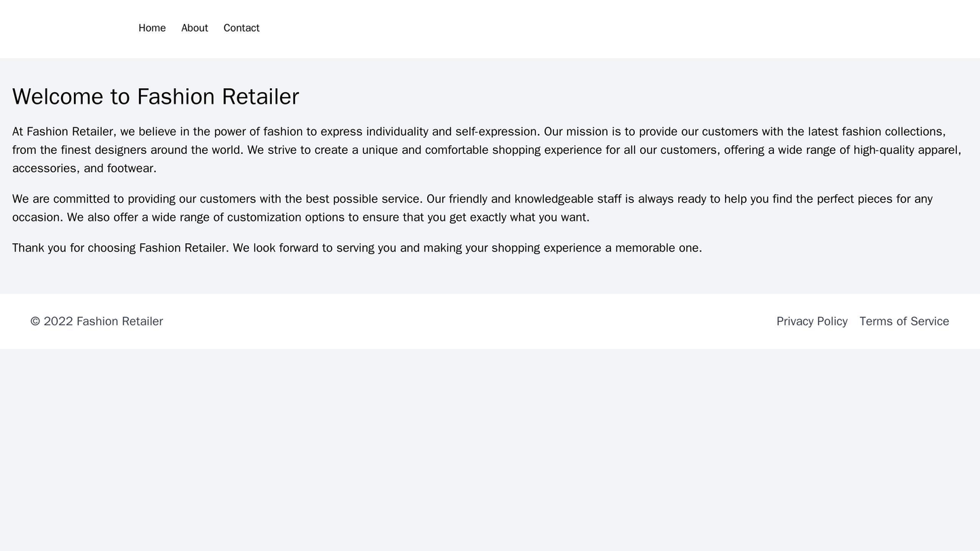Open the Home navigation link
Viewport: 980px width, 551px height.
[x=152, y=28]
